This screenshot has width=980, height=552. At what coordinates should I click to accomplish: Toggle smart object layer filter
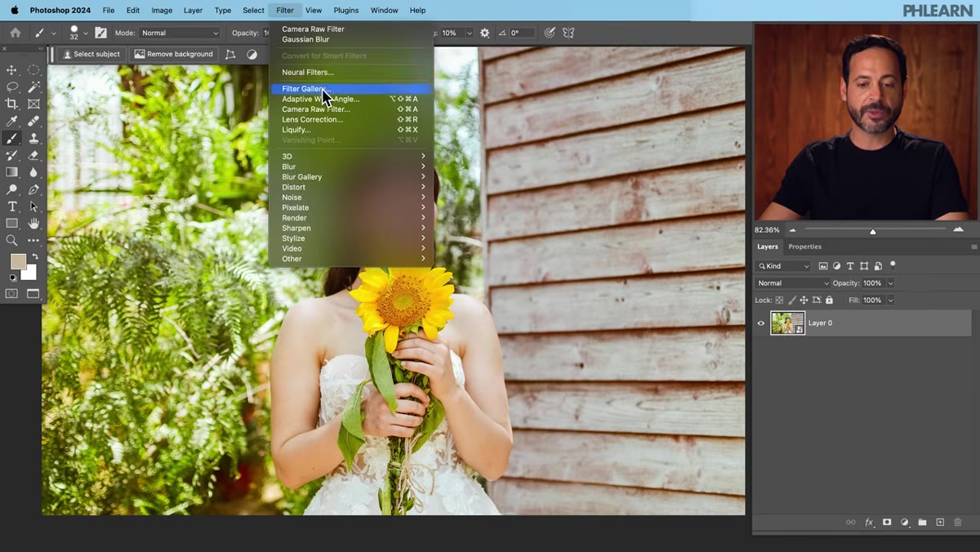(878, 266)
